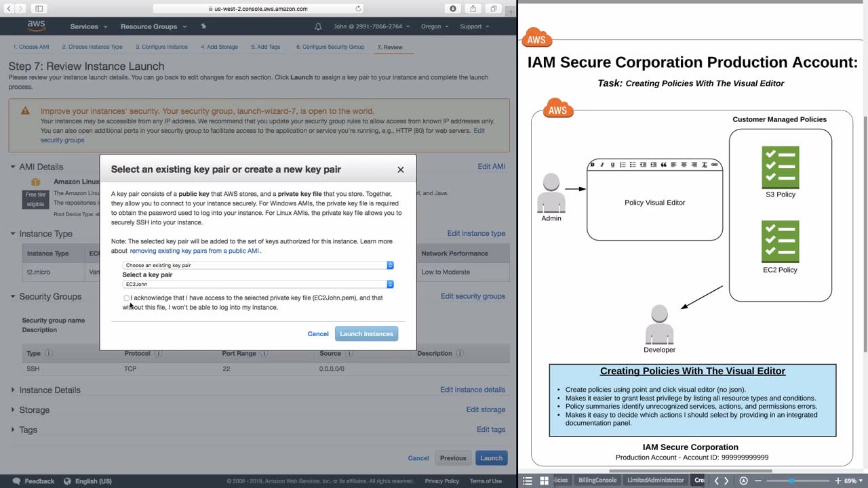
Task: Click the Safari address bar
Action: (x=258, y=9)
